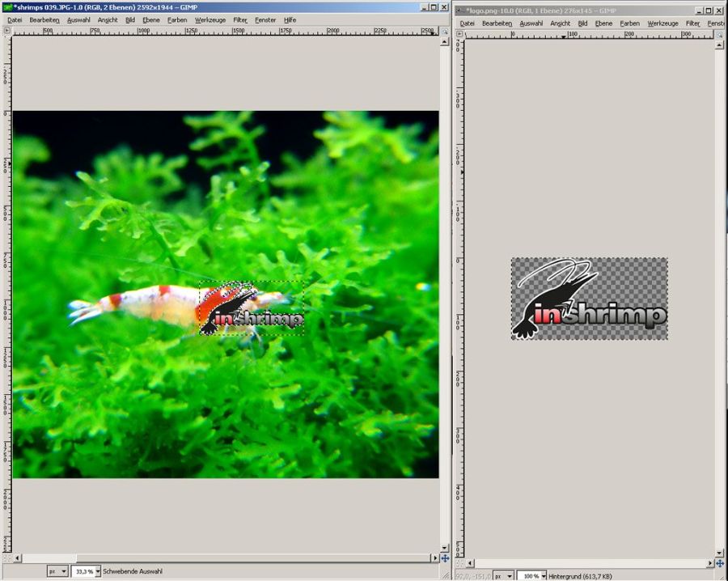Image resolution: width=728 pixels, height=581 pixels.
Task: Open the 33,3 % zoom dropdown
Action: click(98, 571)
